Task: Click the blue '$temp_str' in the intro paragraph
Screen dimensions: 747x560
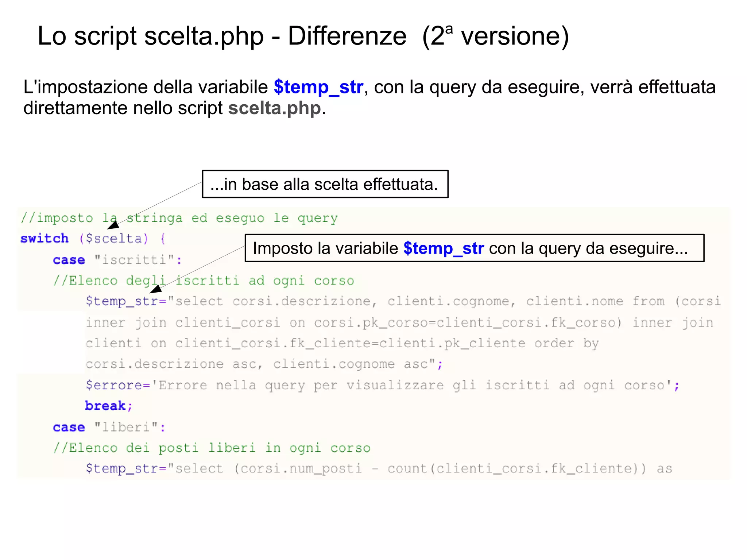Action: (318, 87)
